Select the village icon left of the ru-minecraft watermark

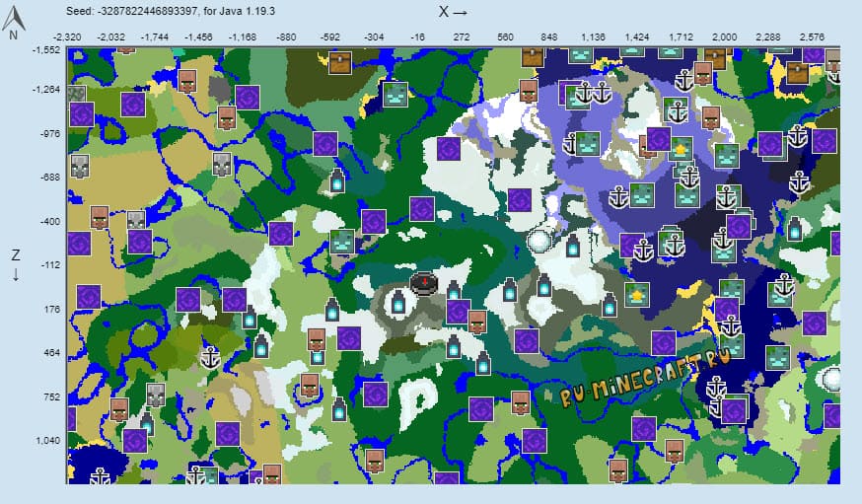(x=520, y=403)
